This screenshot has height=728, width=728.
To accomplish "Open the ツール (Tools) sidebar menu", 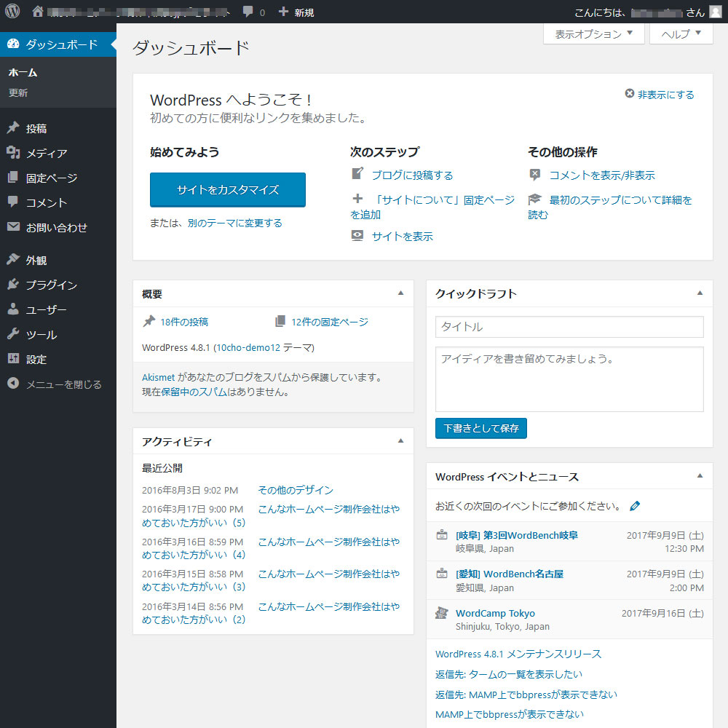I will (41, 335).
